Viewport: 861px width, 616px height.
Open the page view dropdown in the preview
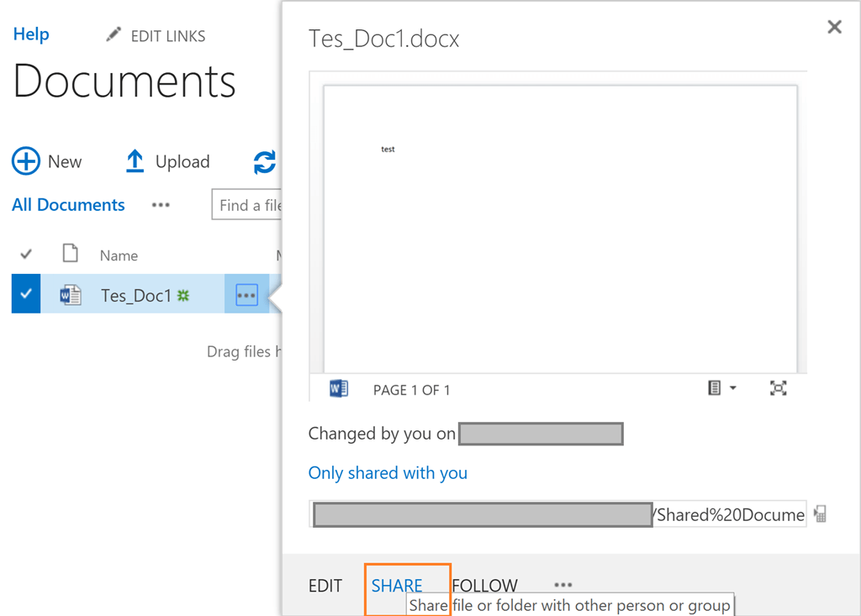point(720,387)
